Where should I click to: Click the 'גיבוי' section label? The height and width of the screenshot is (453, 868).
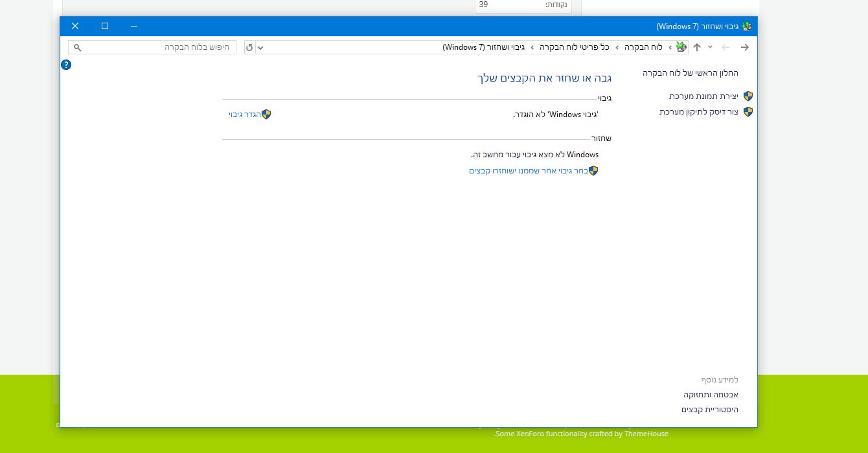pos(605,98)
